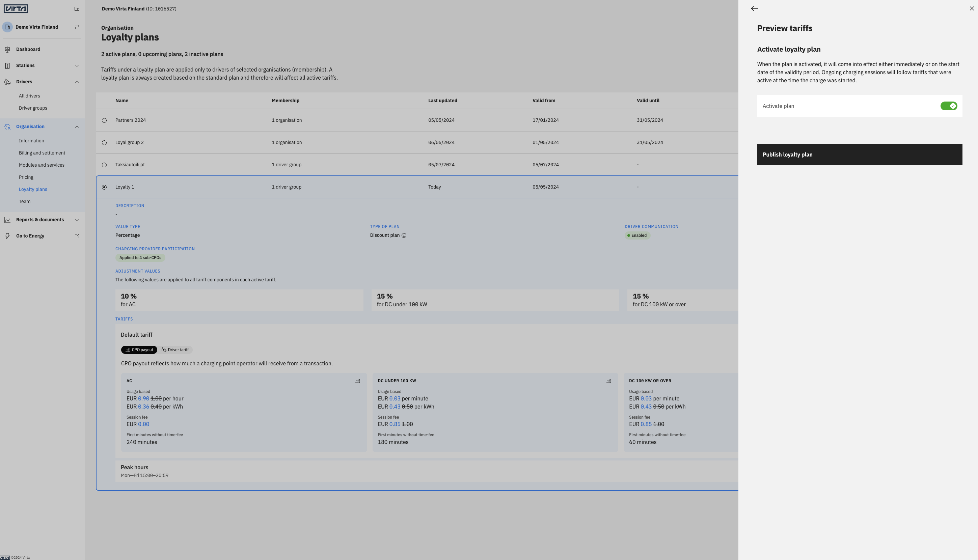
Task: Click the Peak hours Mon–Fri row
Action: [x=426, y=471]
